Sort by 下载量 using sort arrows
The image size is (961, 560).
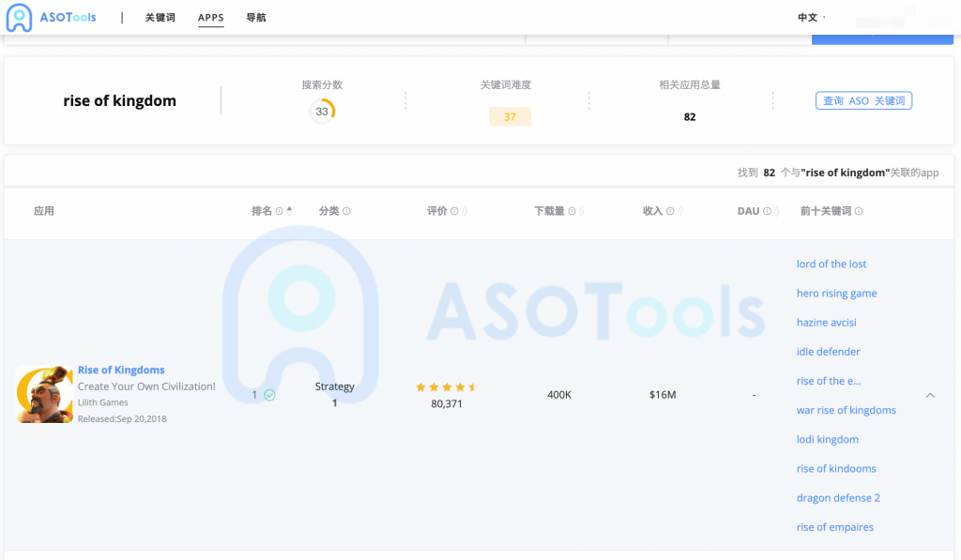pyautogui.click(x=582, y=211)
